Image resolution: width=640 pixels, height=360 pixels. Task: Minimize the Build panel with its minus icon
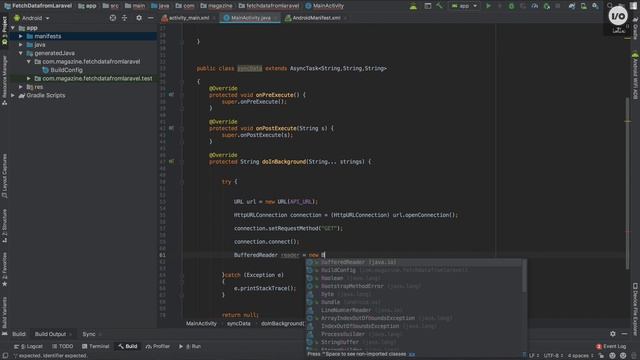click(624, 334)
